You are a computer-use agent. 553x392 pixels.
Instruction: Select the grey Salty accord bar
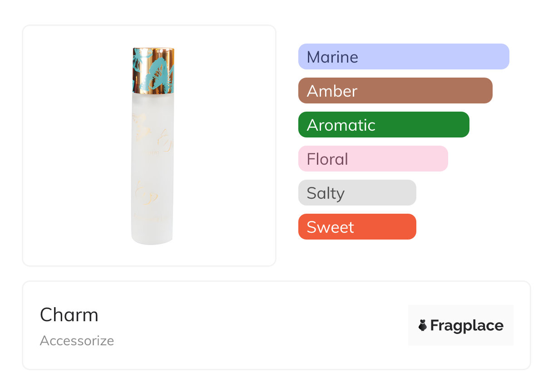click(357, 193)
